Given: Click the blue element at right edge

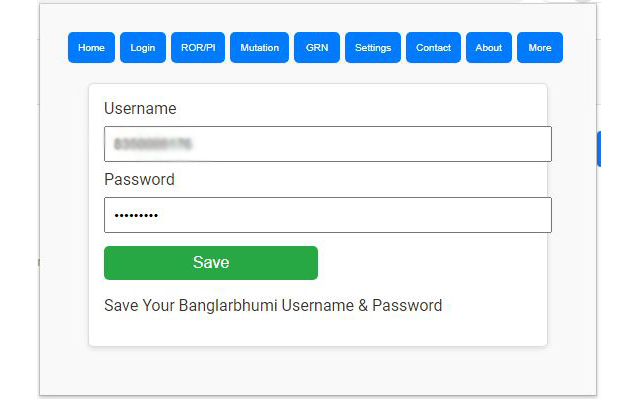Looking at the screenshot, I should click(x=598, y=148).
